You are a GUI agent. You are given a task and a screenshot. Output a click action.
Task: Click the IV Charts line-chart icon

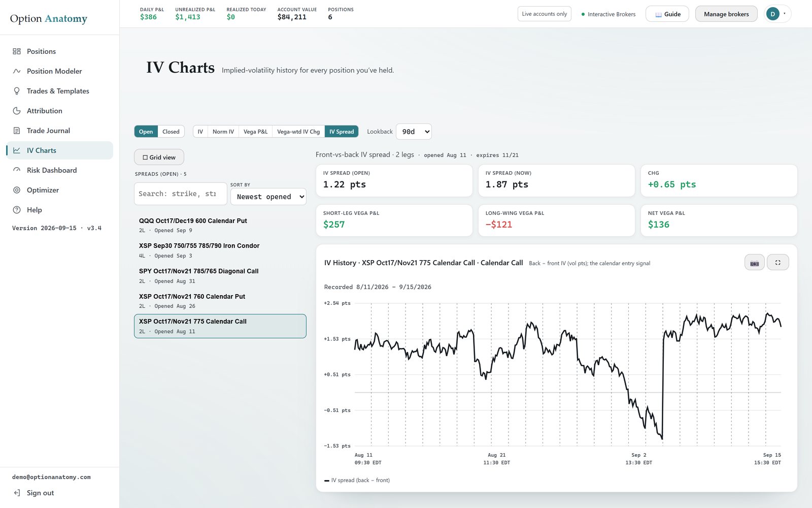pyautogui.click(x=17, y=150)
